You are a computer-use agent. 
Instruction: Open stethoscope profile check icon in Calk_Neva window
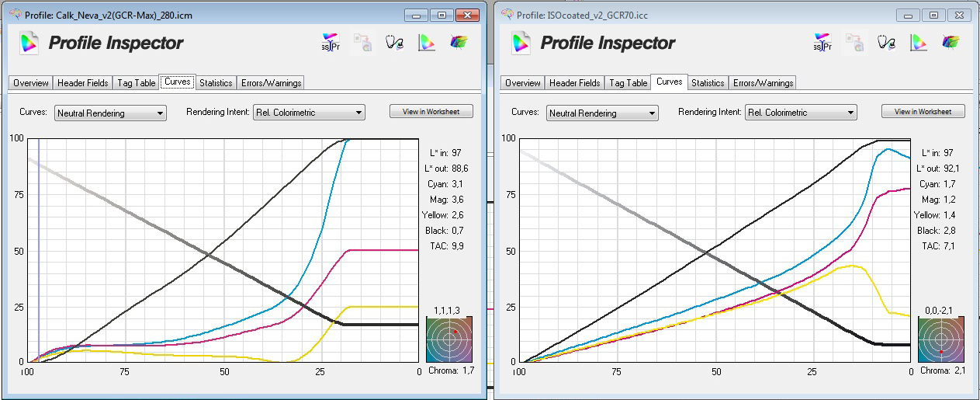(x=395, y=43)
